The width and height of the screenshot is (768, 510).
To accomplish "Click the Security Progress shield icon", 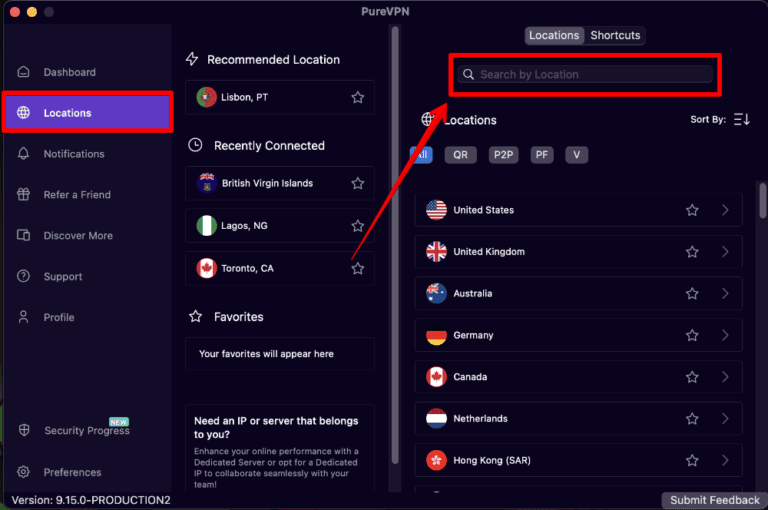I will point(24,430).
